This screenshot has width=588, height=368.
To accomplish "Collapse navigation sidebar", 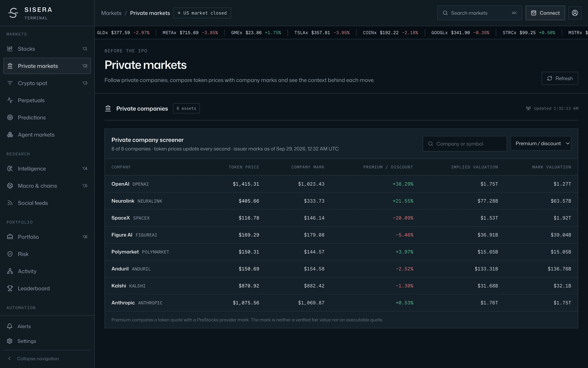I will click(47, 358).
